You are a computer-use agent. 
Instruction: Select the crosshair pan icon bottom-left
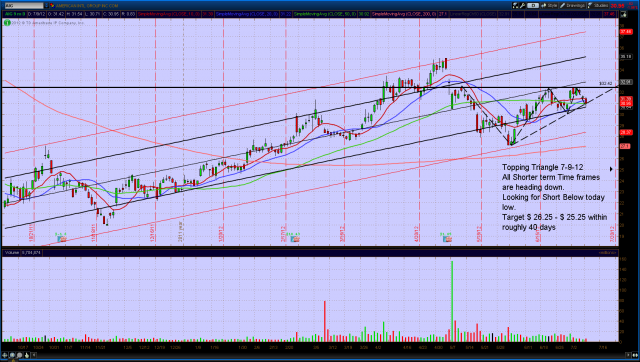click(5, 355)
